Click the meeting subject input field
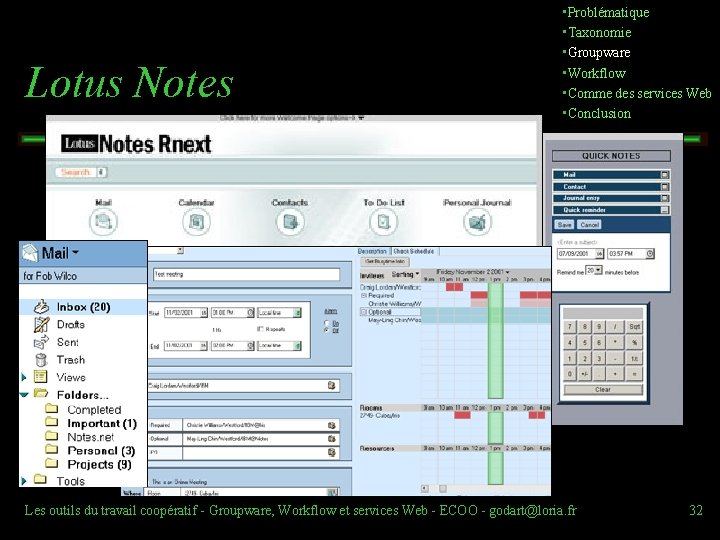The image size is (720, 540). click(x=247, y=274)
